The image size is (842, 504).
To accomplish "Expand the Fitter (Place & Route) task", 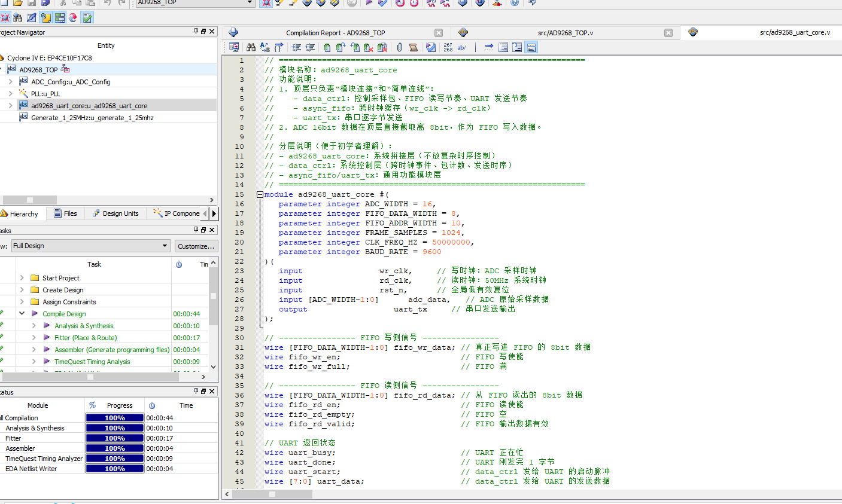I will tap(34, 338).
